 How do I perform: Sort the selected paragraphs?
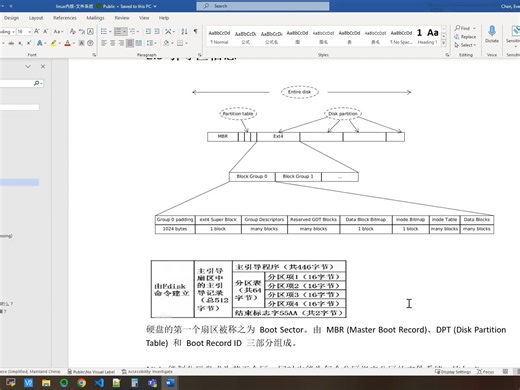184,31
